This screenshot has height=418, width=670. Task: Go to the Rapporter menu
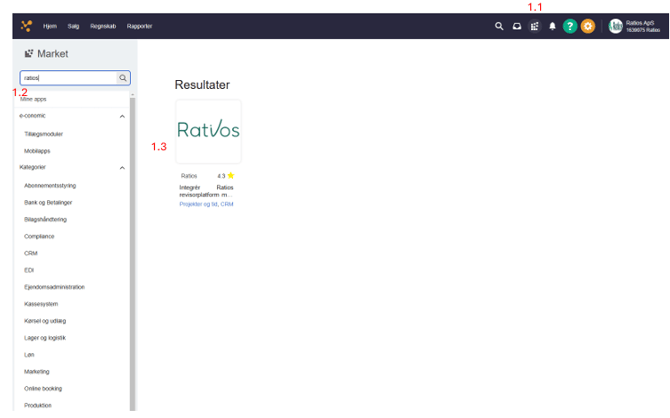click(140, 26)
